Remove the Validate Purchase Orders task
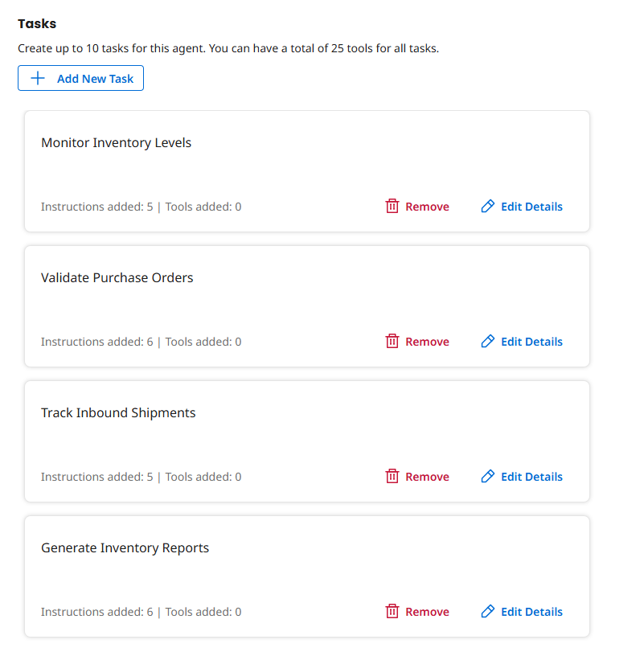This screenshot has width=644, height=656. [428, 341]
